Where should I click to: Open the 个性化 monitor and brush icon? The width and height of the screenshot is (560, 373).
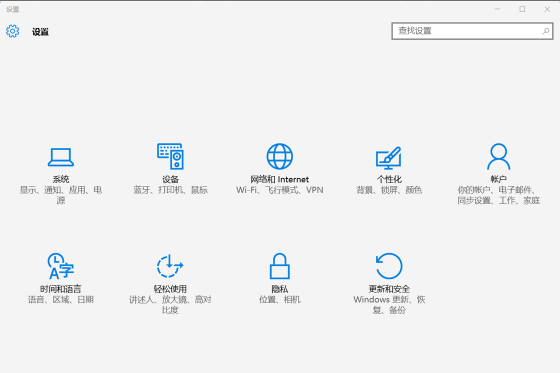(x=389, y=158)
